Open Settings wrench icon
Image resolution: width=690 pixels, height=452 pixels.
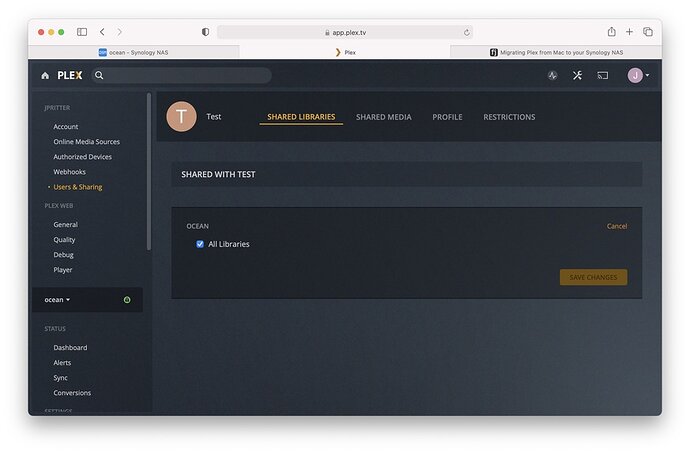(577, 76)
